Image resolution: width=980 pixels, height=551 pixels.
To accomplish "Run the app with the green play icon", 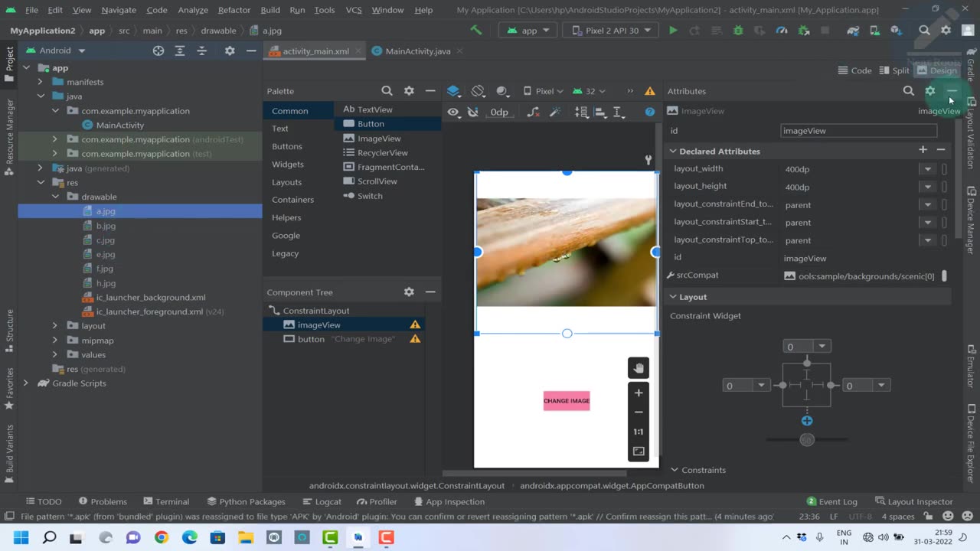I will (673, 31).
